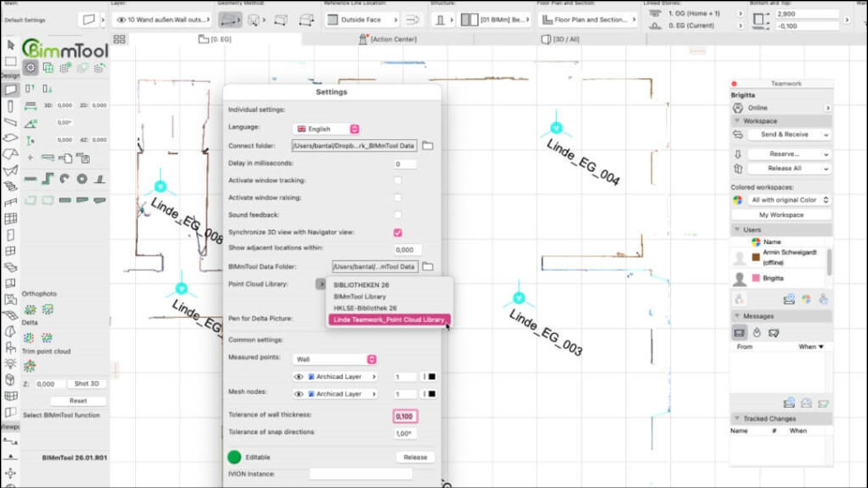Image resolution: width=868 pixels, height=488 pixels.
Task: Click the Shot 3D button
Action: click(x=87, y=384)
